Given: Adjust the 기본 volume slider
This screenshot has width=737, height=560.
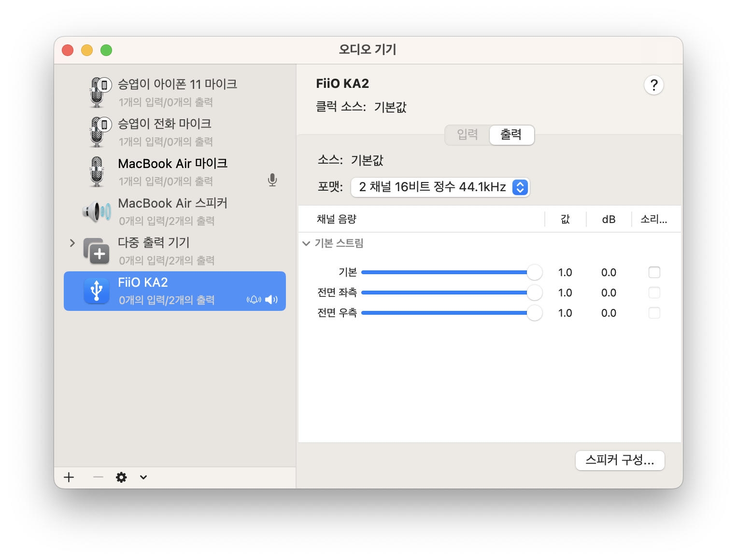Looking at the screenshot, I should (x=452, y=272).
